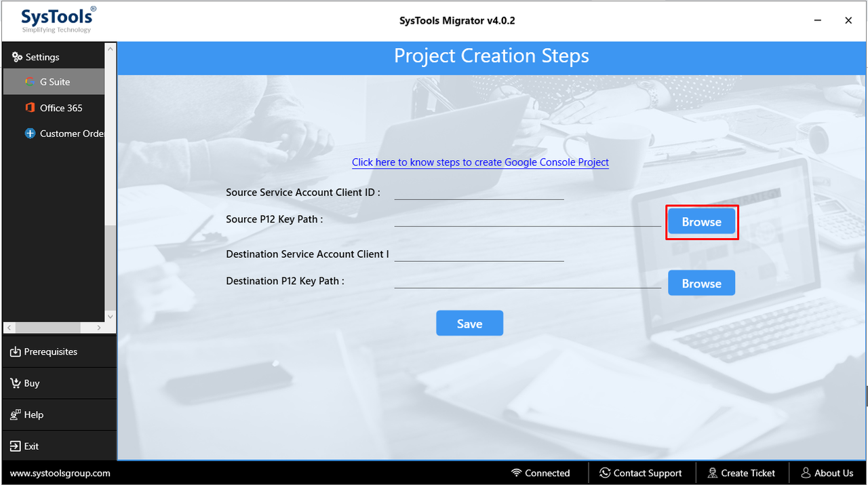Select the G Suite Google icon

coord(30,81)
